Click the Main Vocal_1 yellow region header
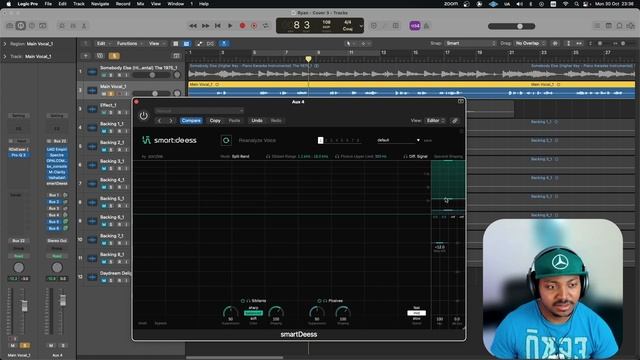This screenshot has height=360, width=640. point(411,84)
